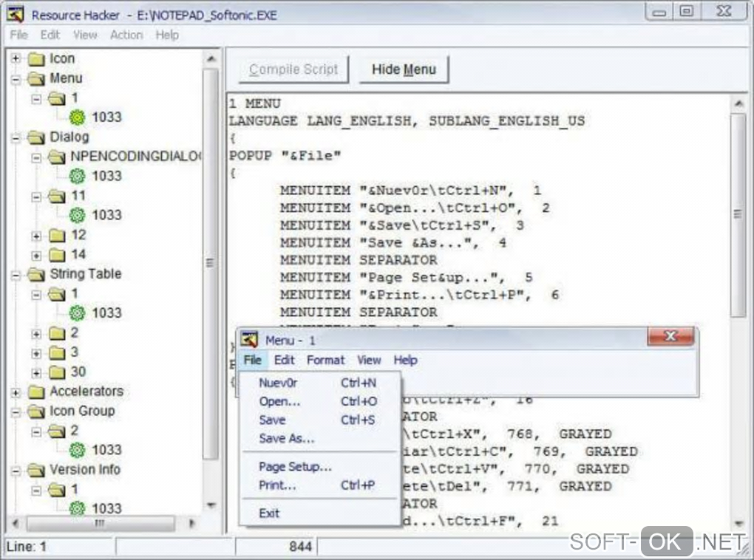Screen dimensions: 754x560
Task: Click script line 'POPUP "&File"'
Action: pyautogui.click(x=285, y=156)
